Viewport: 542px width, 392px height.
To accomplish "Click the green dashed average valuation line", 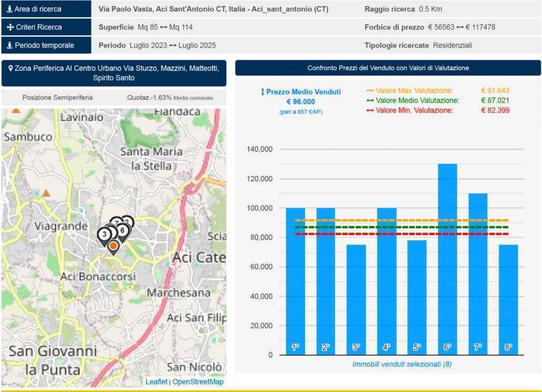I will click(x=402, y=228).
